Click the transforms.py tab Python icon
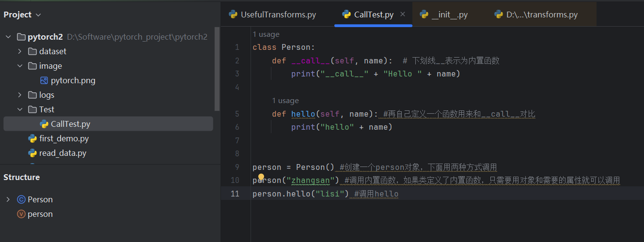Image resolution: width=644 pixels, height=242 pixels. click(x=499, y=14)
